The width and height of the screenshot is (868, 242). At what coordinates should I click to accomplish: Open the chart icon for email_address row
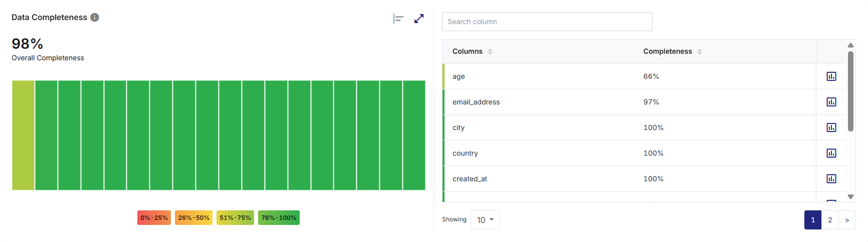(831, 102)
